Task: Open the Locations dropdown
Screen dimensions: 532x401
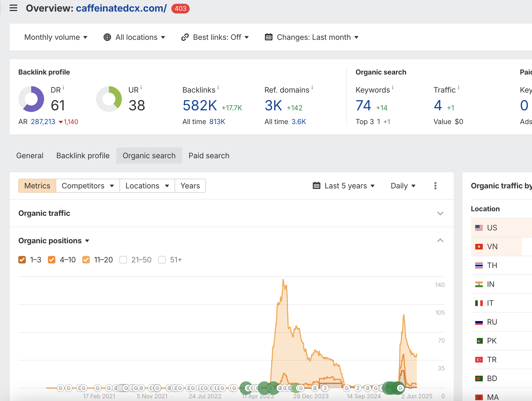Action: click(147, 186)
